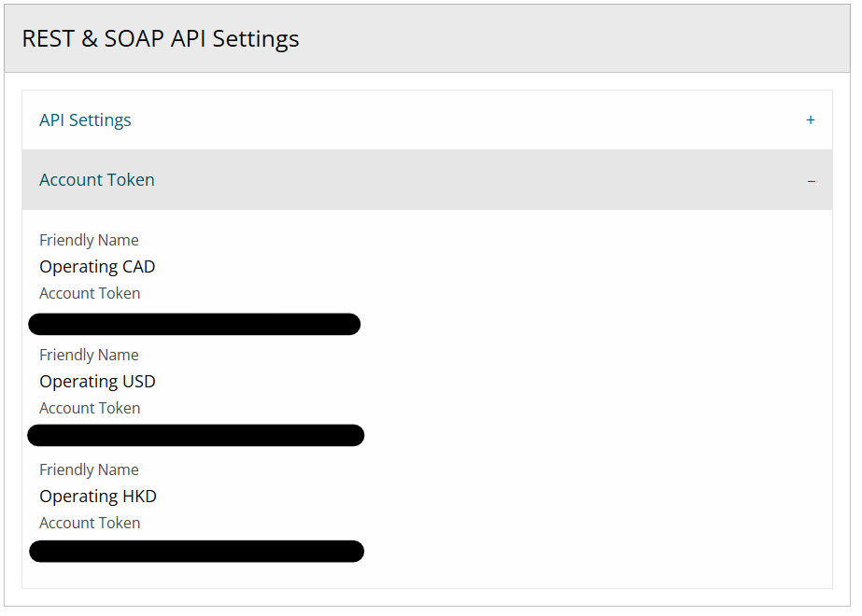Click the Account Token label below Operating USD
862x616 pixels.
90,409
